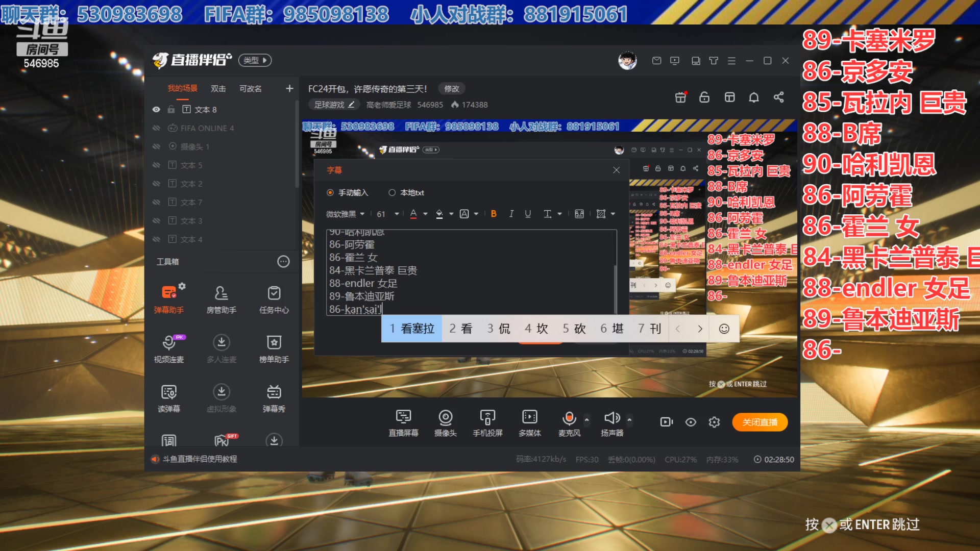Open the 微软雅黑 font family dropdown
The width and height of the screenshot is (980, 551).
(346, 214)
